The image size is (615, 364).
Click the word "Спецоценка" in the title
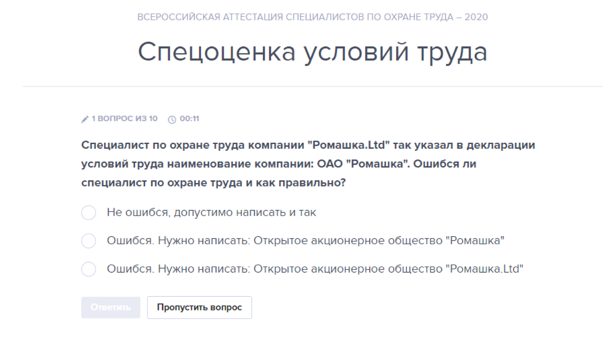[x=217, y=52]
